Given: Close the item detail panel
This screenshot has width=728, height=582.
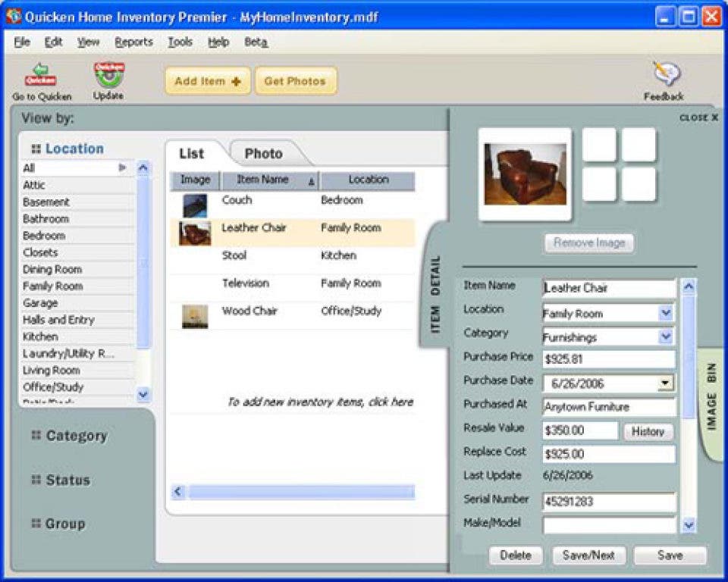Looking at the screenshot, I should click(x=698, y=117).
